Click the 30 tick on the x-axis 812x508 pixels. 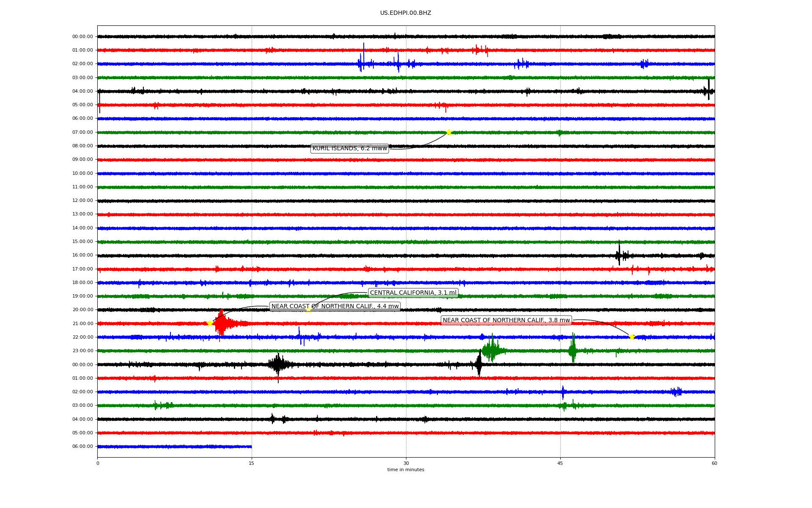(x=406, y=463)
